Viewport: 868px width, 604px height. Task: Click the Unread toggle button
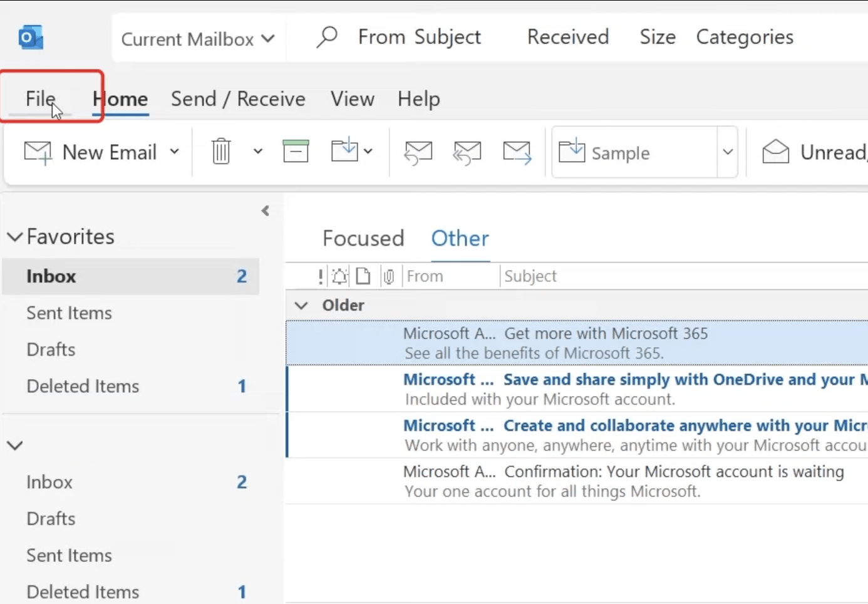pos(814,152)
